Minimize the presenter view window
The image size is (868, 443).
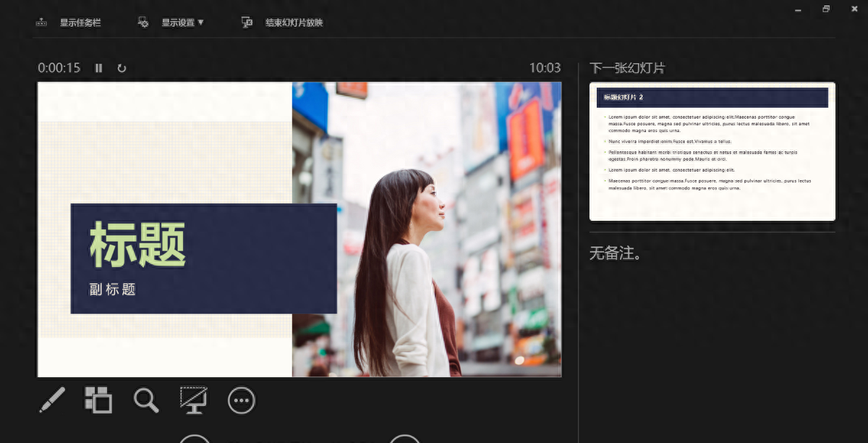[798, 9]
